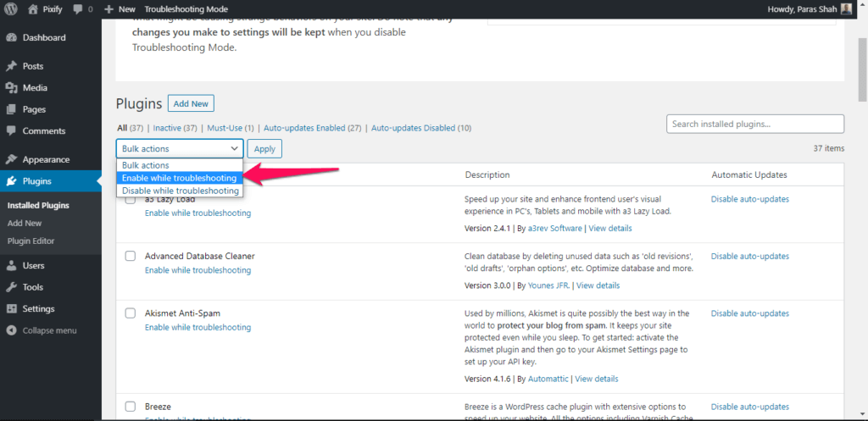Image resolution: width=868 pixels, height=421 pixels.
Task: Open a3rev Software author link
Action: (x=554, y=228)
